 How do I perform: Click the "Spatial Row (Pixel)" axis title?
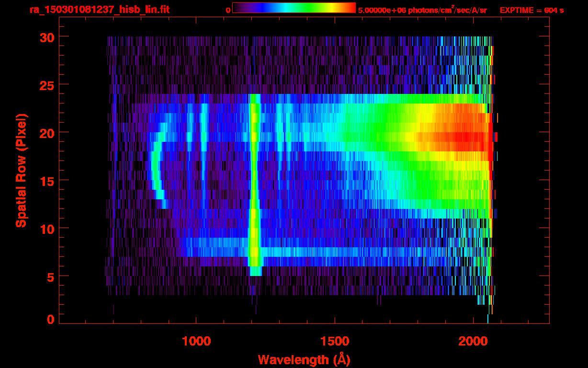tap(21, 171)
